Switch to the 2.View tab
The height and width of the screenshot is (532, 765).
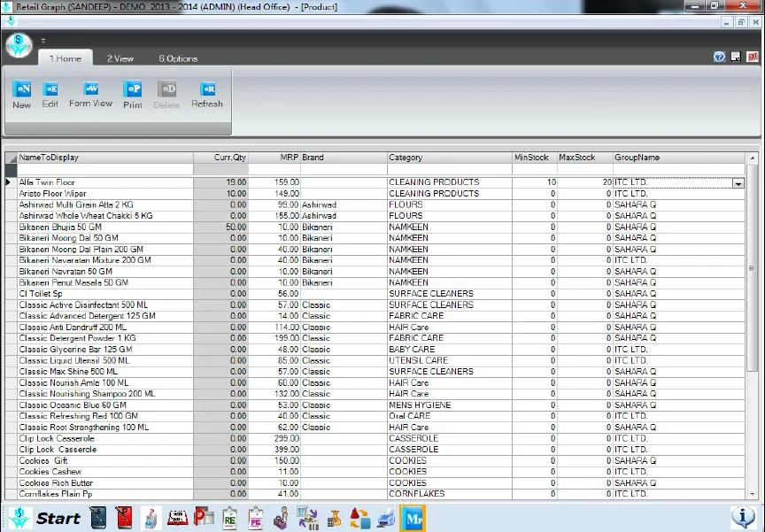click(120, 58)
